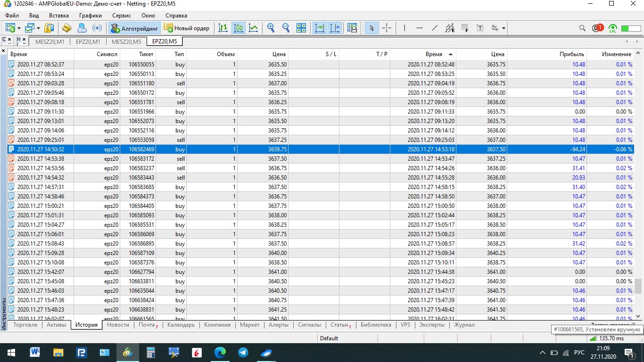Expand the shapes tool dropdown arrow
The width and height of the screenshot is (644, 362).
tap(504, 28)
